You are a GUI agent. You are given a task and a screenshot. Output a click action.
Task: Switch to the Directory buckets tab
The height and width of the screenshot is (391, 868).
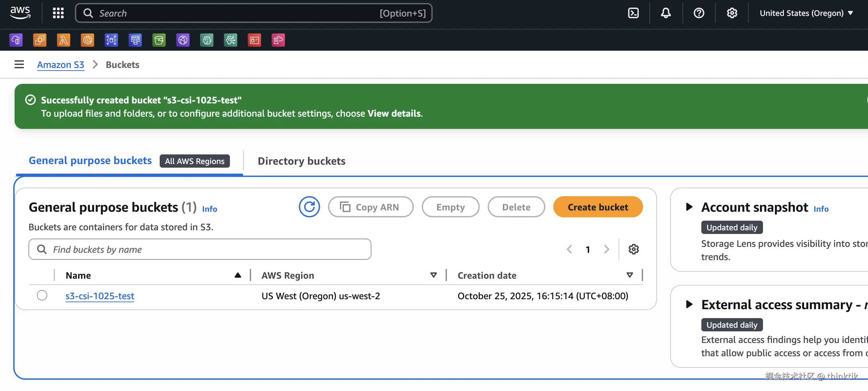(301, 161)
